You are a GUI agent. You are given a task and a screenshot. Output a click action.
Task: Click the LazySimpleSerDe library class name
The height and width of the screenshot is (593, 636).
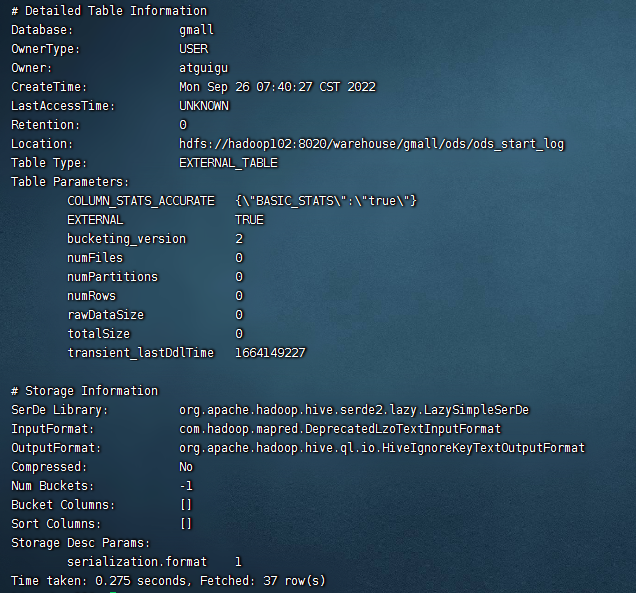[x=354, y=410]
